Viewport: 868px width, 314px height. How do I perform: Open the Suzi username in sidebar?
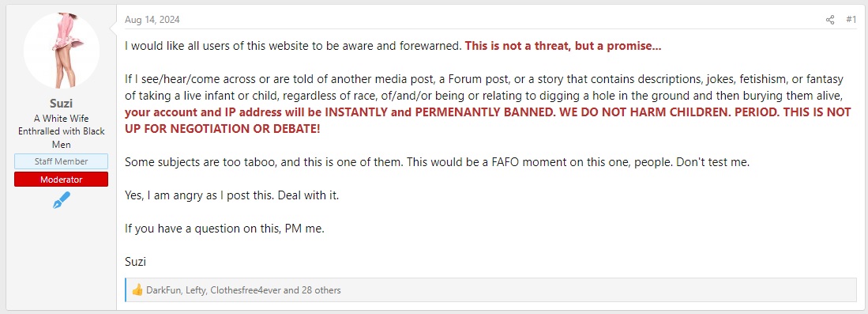pyautogui.click(x=62, y=104)
